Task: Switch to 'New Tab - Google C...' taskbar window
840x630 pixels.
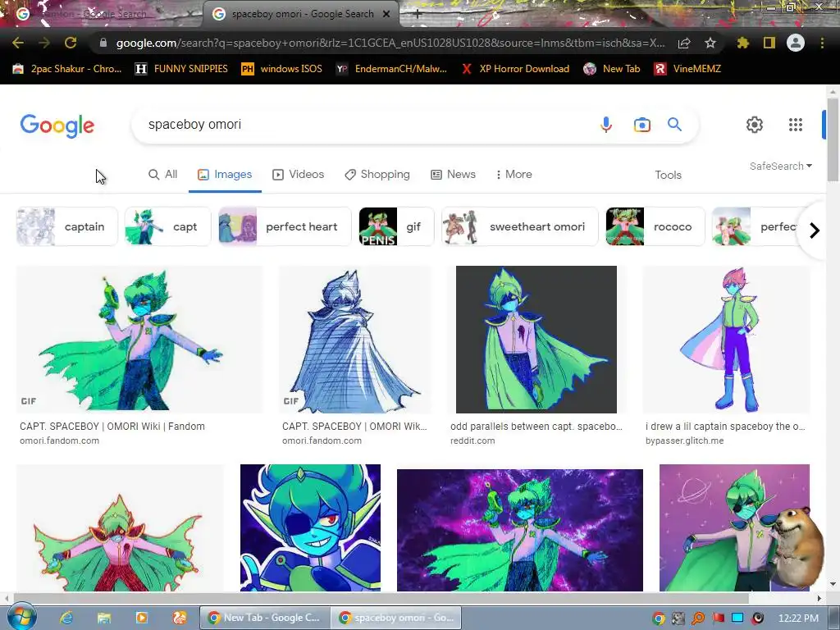Action: (x=265, y=618)
